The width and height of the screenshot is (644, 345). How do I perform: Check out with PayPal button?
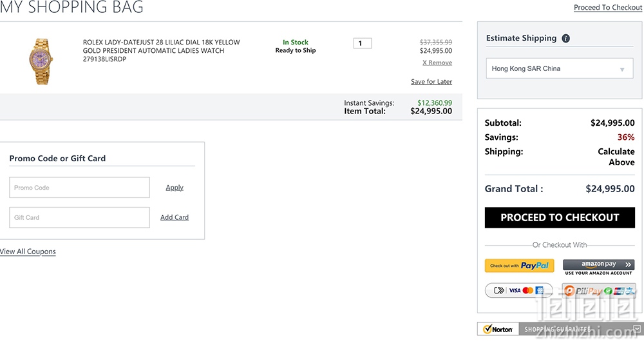coord(519,266)
